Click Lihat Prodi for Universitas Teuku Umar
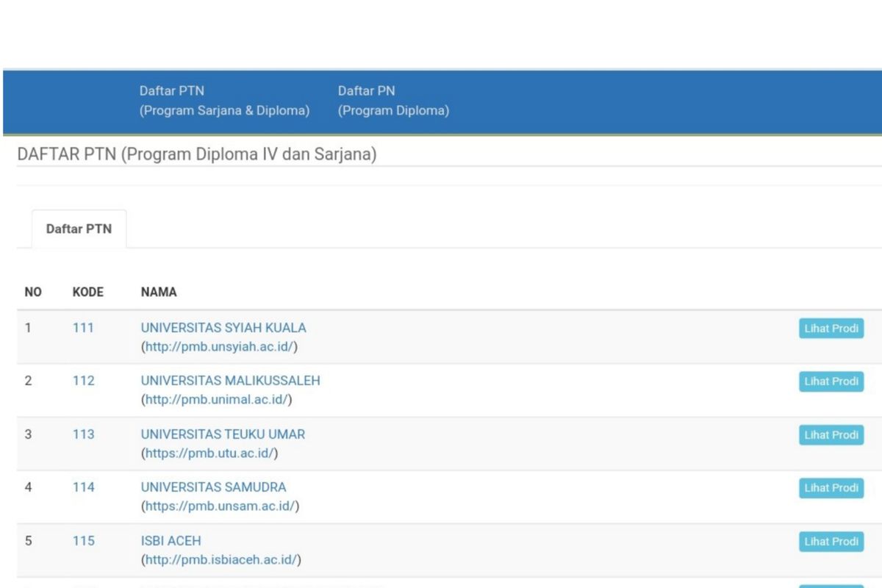The height and width of the screenshot is (588, 882). pos(831,435)
